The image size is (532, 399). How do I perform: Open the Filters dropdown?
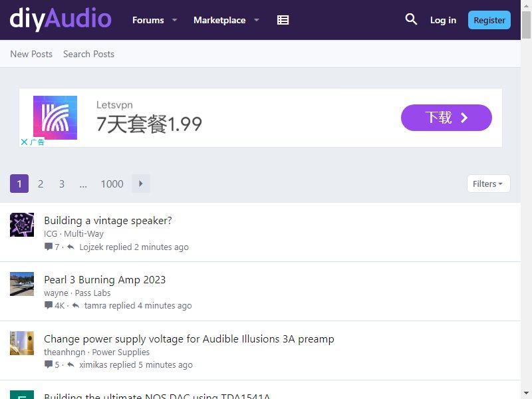[488, 184]
